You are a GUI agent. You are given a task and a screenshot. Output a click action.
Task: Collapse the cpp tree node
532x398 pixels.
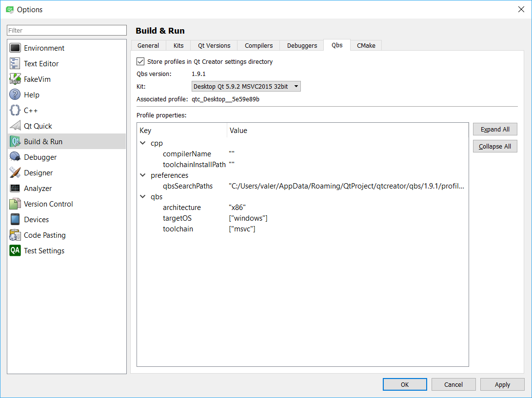143,143
